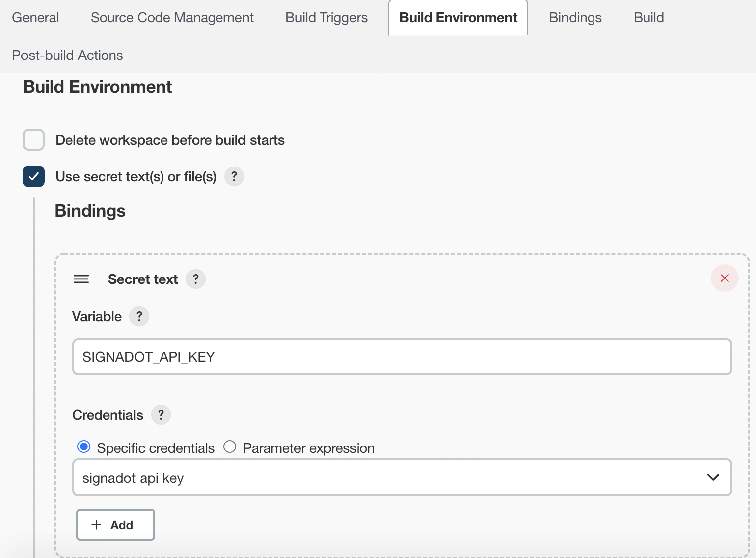Jump to the Post-build Actions tab
756x558 pixels.
pyautogui.click(x=67, y=55)
